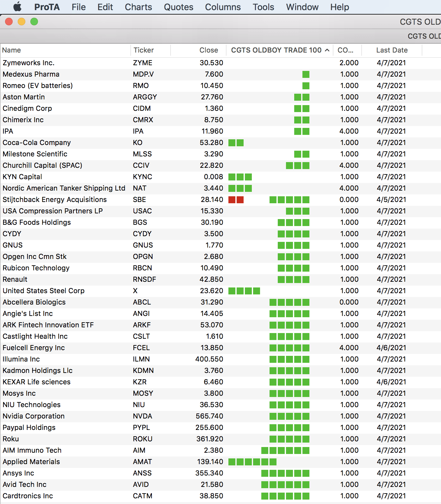Select the Angie's List Inc row
The width and height of the screenshot is (441, 504).
pyautogui.click(x=220, y=313)
